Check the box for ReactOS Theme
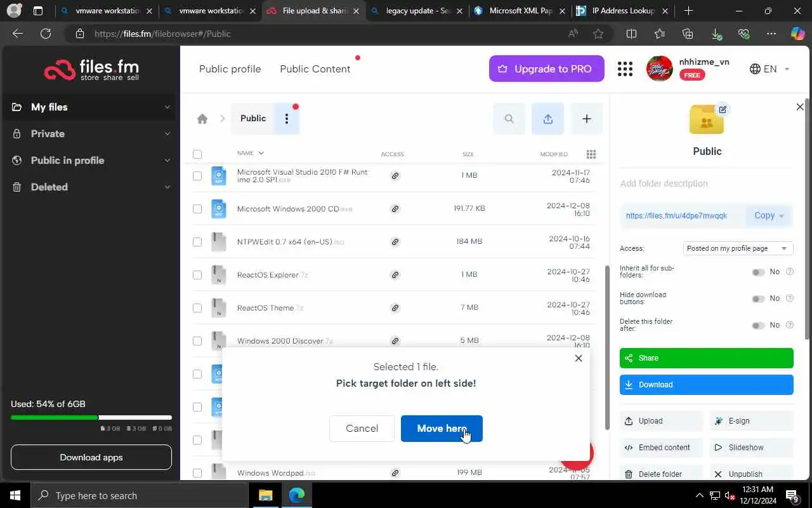 (x=197, y=308)
